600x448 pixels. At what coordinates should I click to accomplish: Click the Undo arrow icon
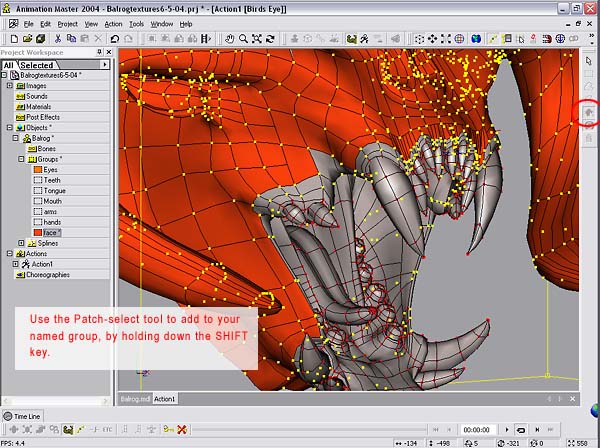click(114, 38)
